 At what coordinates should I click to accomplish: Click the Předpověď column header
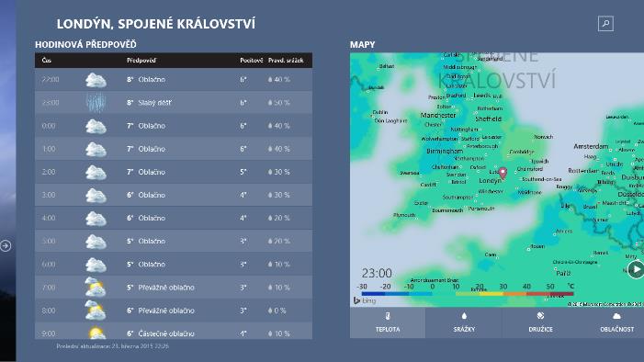pyautogui.click(x=141, y=61)
